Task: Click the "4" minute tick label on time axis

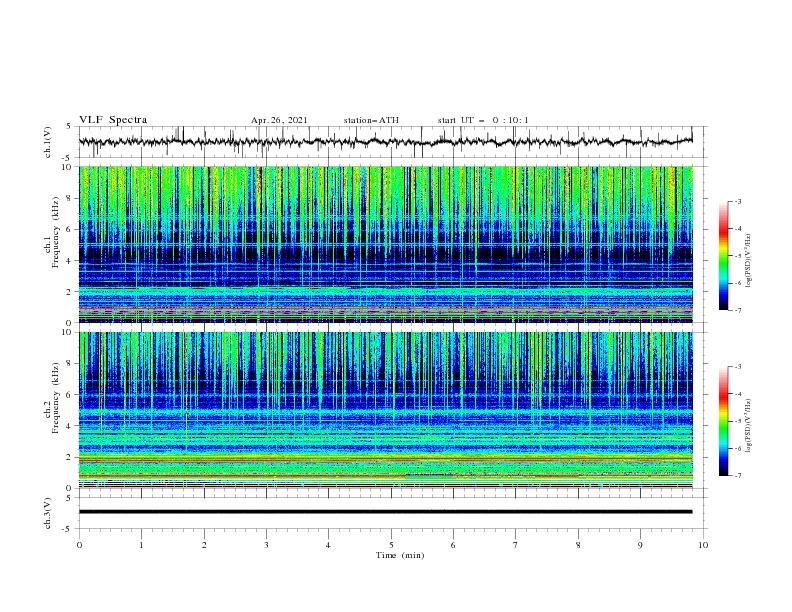Action: 328,545
